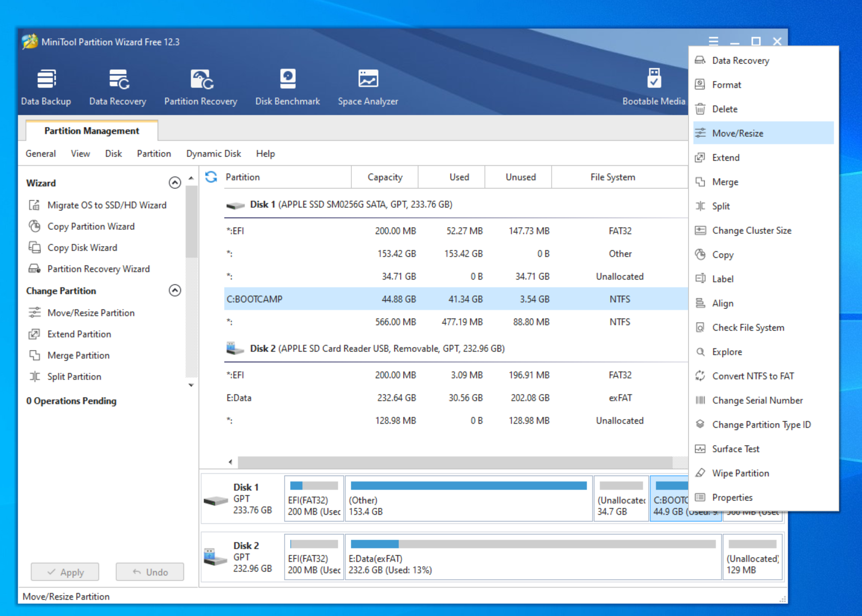Choose Wipe Partition
862x616 pixels.
tap(763, 473)
